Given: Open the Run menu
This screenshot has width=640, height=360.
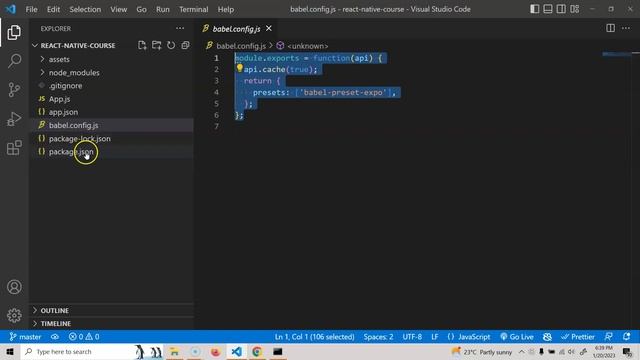Looking at the screenshot, I should point(162,9).
